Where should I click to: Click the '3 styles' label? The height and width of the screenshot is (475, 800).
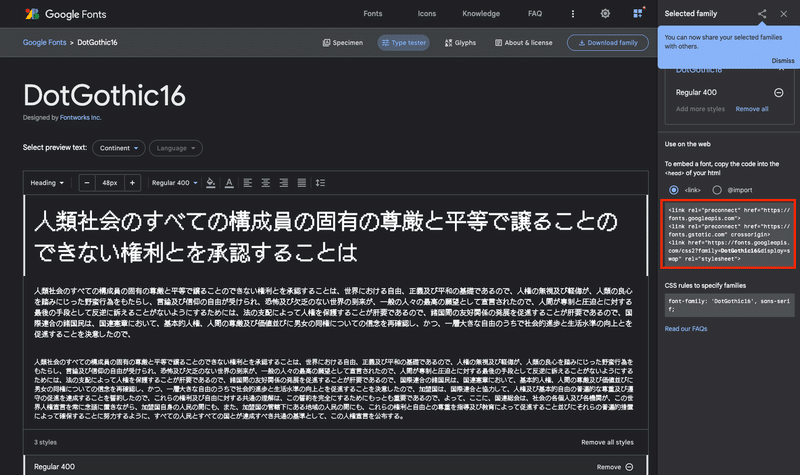click(x=45, y=442)
